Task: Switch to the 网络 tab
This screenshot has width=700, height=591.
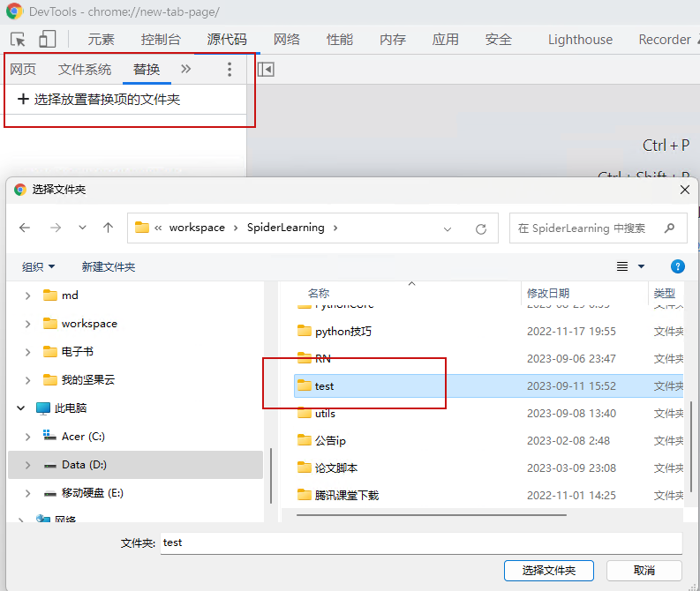Action: [x=286, y=39]
